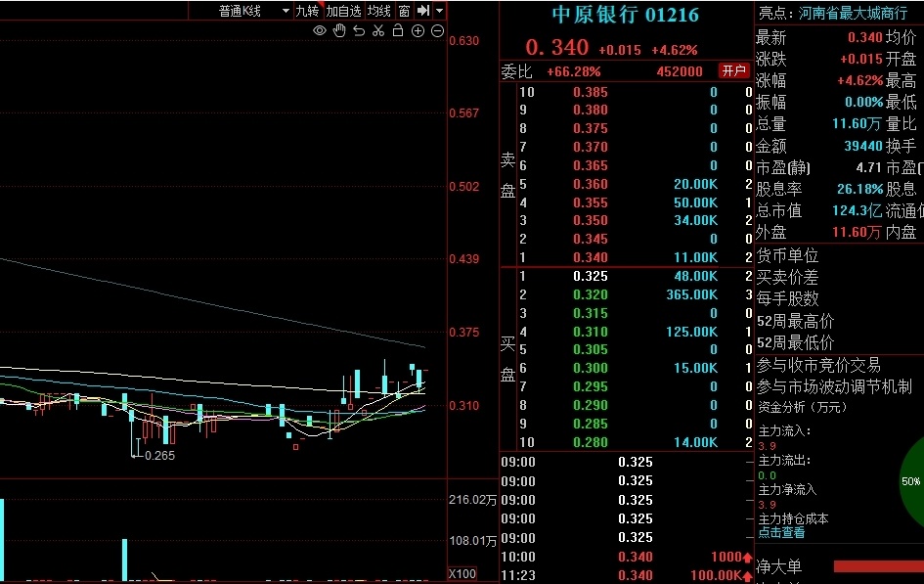Open the 窗 window option
Image resolution: width=924 pixels, height=584 pixels.
click(404, 11)
